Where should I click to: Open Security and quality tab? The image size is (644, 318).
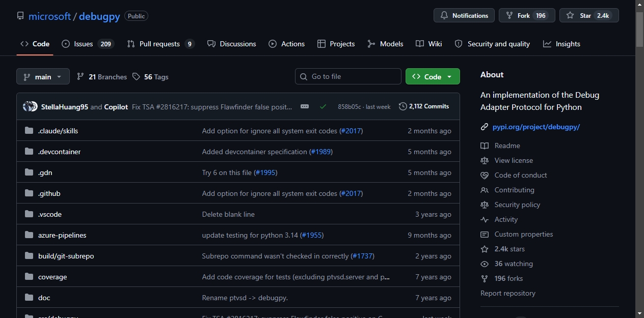coord(492,44)
